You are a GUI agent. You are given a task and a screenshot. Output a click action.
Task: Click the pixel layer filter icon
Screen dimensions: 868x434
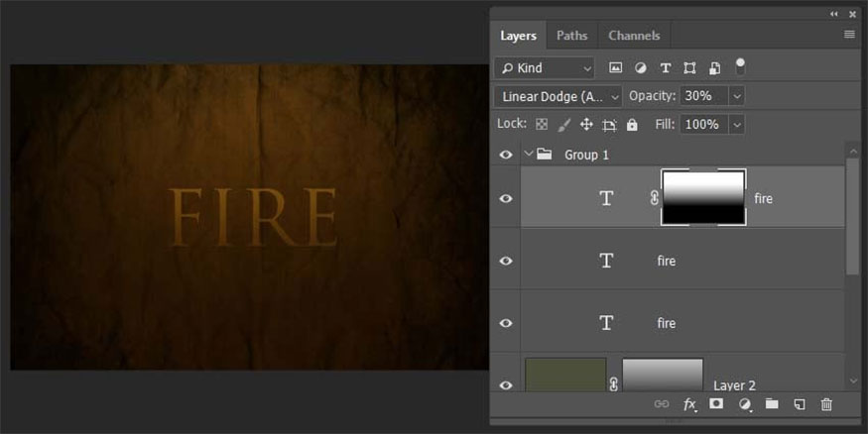click(x=615, y=68)
